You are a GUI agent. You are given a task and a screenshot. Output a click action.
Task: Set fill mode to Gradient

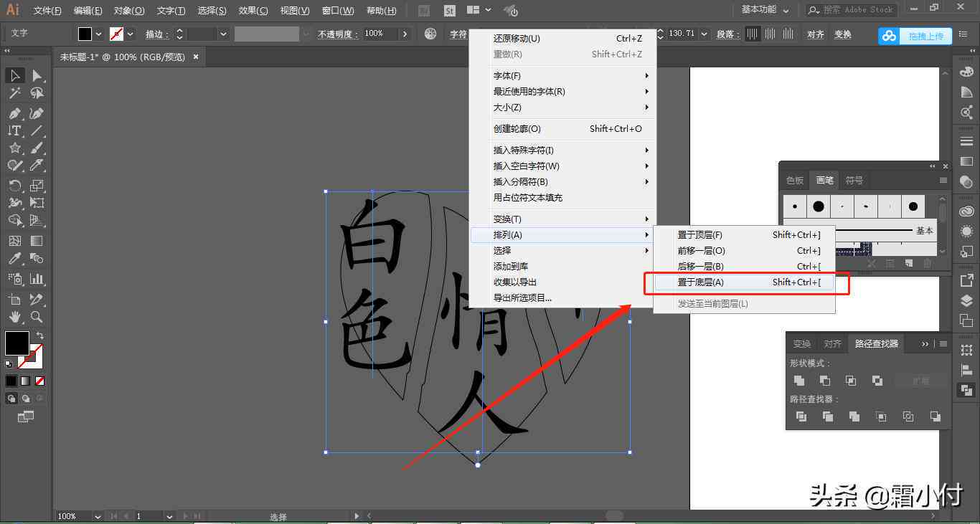click(25, 381)
